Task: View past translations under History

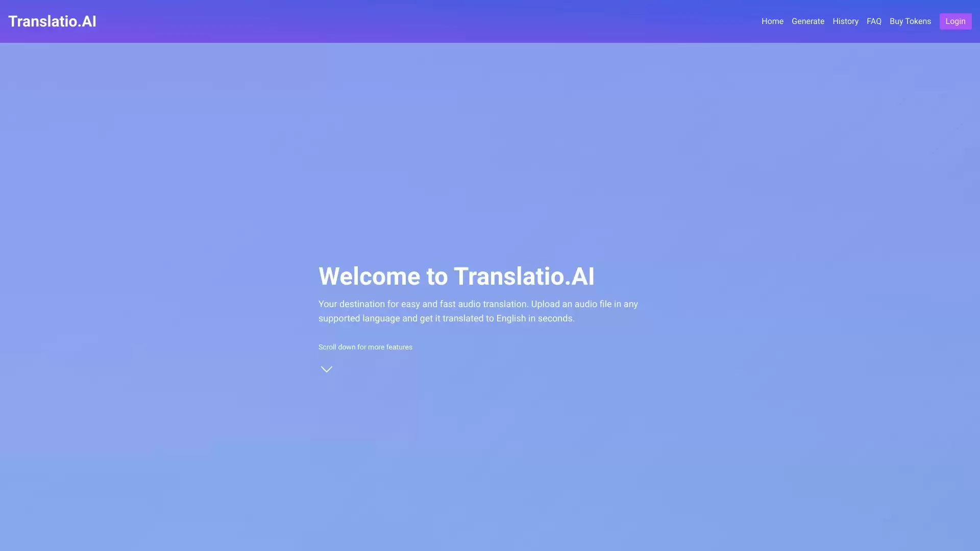Action: pos(845,21)
